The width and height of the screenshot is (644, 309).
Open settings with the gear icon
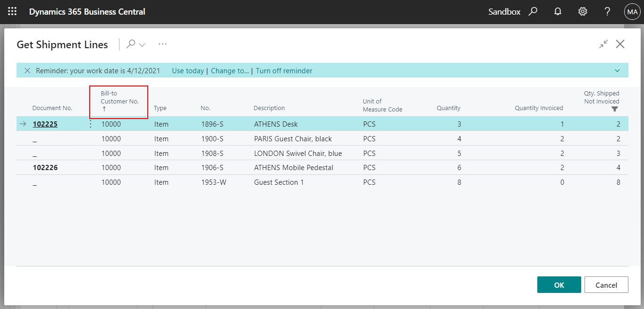(582, 11)
